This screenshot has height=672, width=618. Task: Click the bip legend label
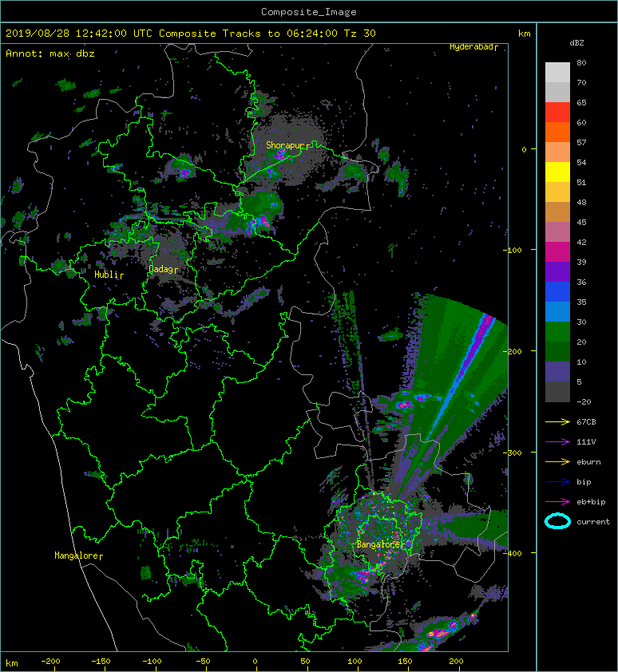point(584,482)
